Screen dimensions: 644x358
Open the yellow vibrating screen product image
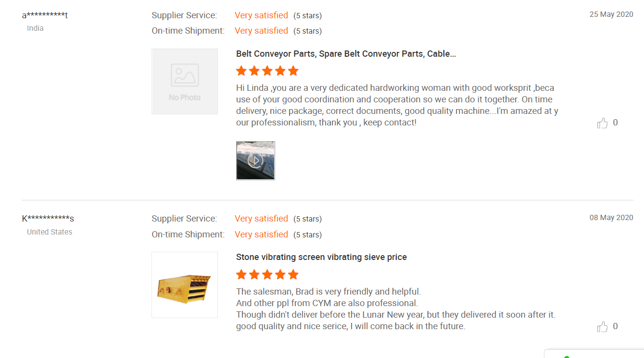point(185,285)
